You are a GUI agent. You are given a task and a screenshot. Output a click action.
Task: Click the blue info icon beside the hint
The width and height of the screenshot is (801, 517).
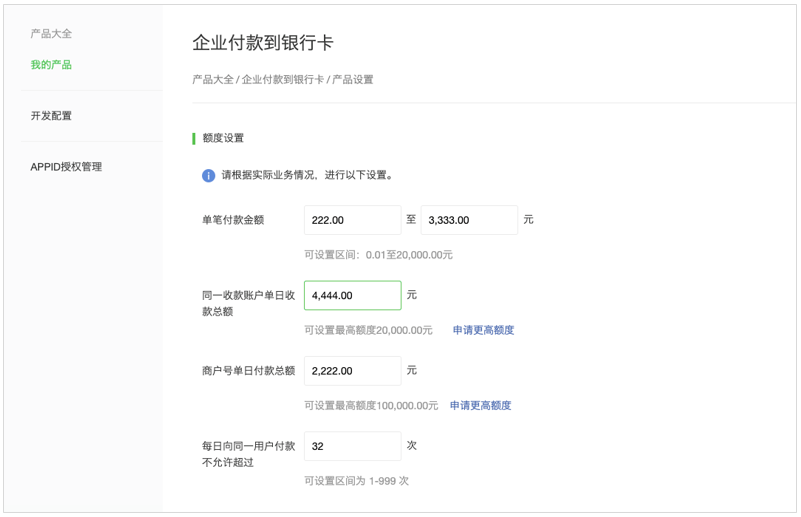[x=208, y=175]
